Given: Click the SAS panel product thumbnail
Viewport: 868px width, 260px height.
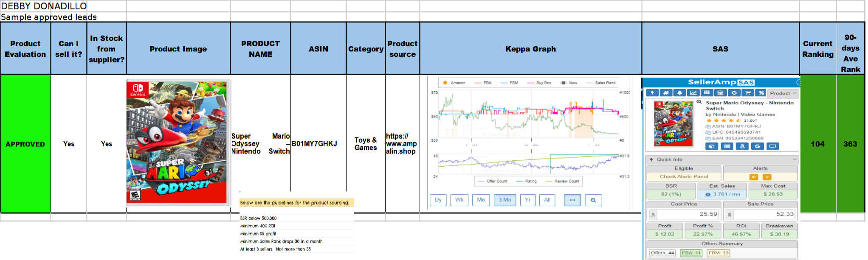Looking at the screenshot, I should pos(674,124).
